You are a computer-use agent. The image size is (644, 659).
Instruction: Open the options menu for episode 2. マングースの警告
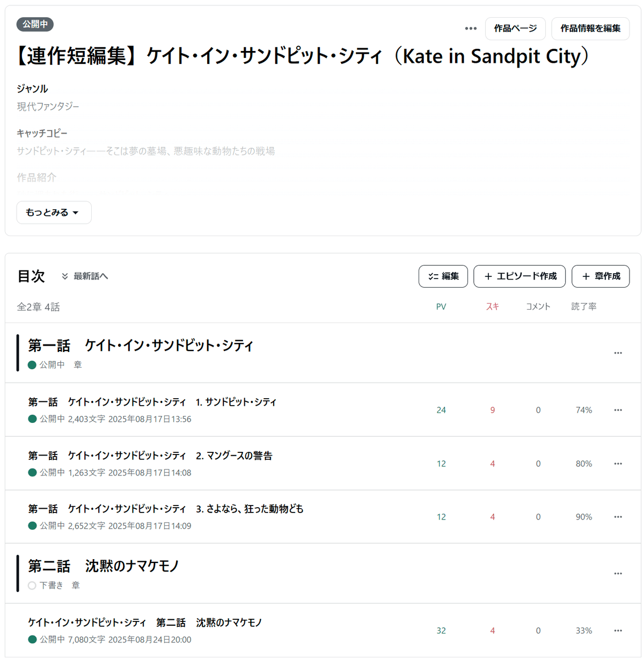(x=618, y=463)
